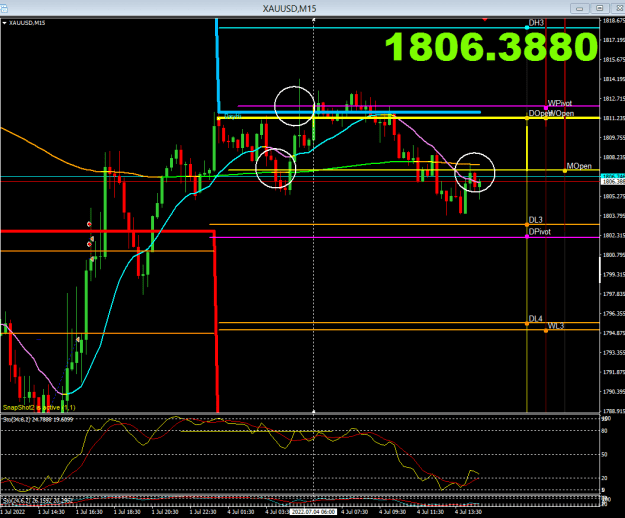Select the DL4 level label

tap(536, 319)
